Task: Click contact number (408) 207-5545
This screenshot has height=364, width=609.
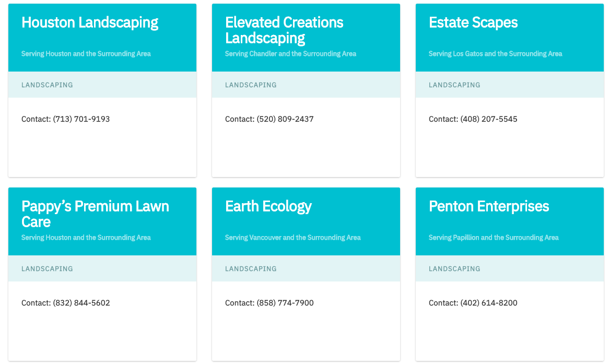Action: pos(488,119)
